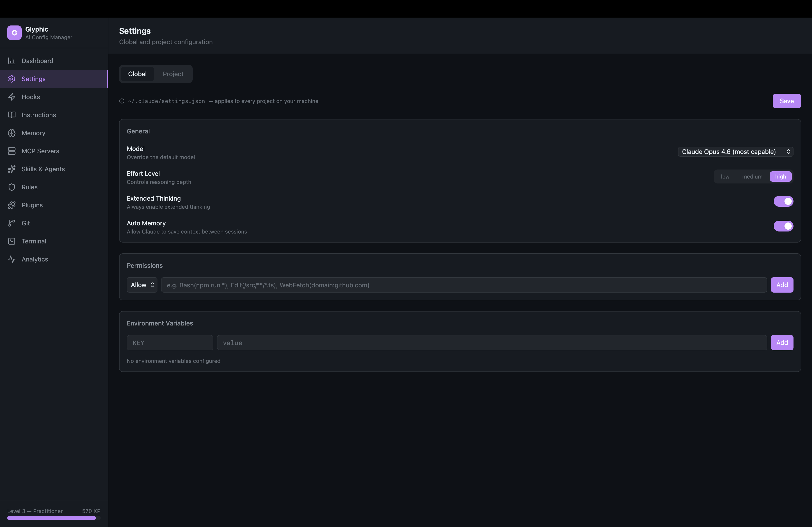Set Effort Level to low
Viewport: 812px width, 527px height.
coord(725,176)
